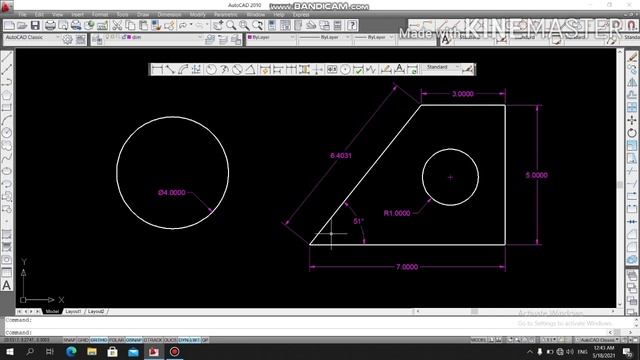Click the Open file folder icon

coord(22,25)
